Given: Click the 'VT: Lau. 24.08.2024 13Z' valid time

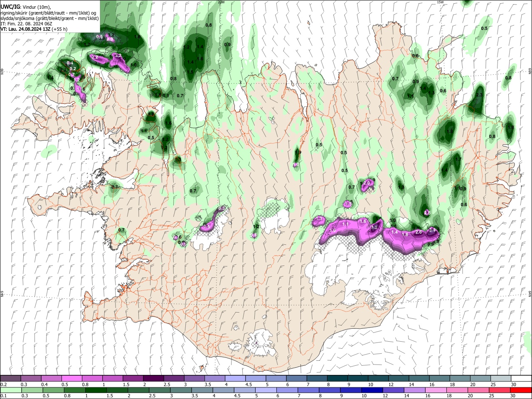Looking at the screenshot, I should (26, 29).
